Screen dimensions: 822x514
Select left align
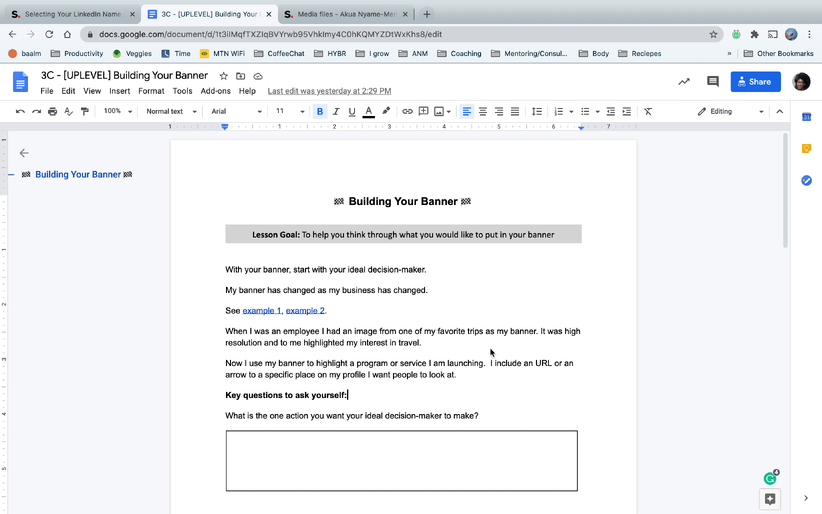(x=467, y=111)
